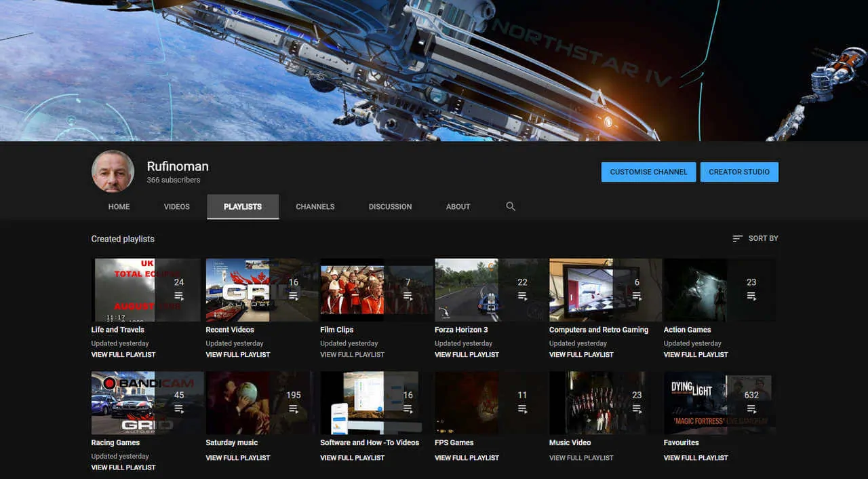The image size is (868, 479).
Task: Open the Film Clips playlist title
Action: coord(337,330)
